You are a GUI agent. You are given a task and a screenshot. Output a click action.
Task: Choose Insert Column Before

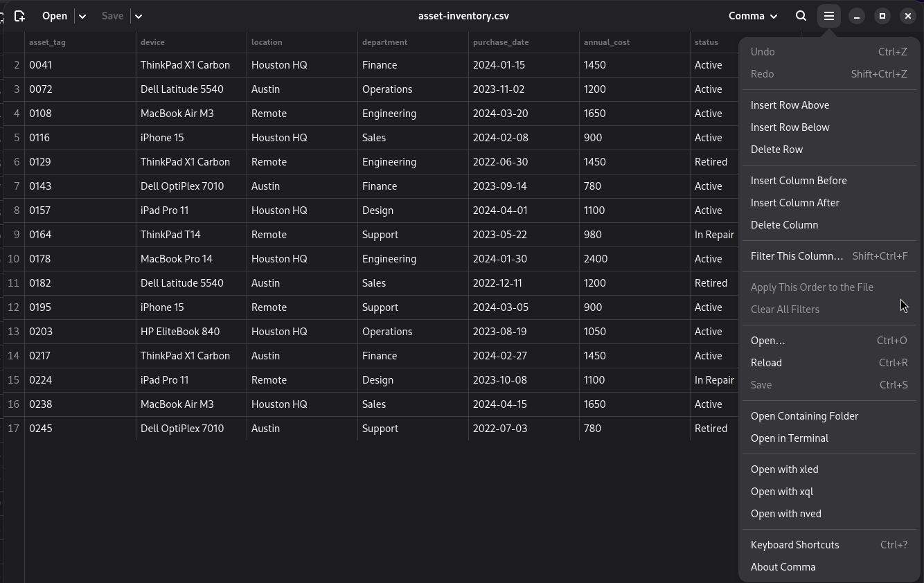[829, 181]
